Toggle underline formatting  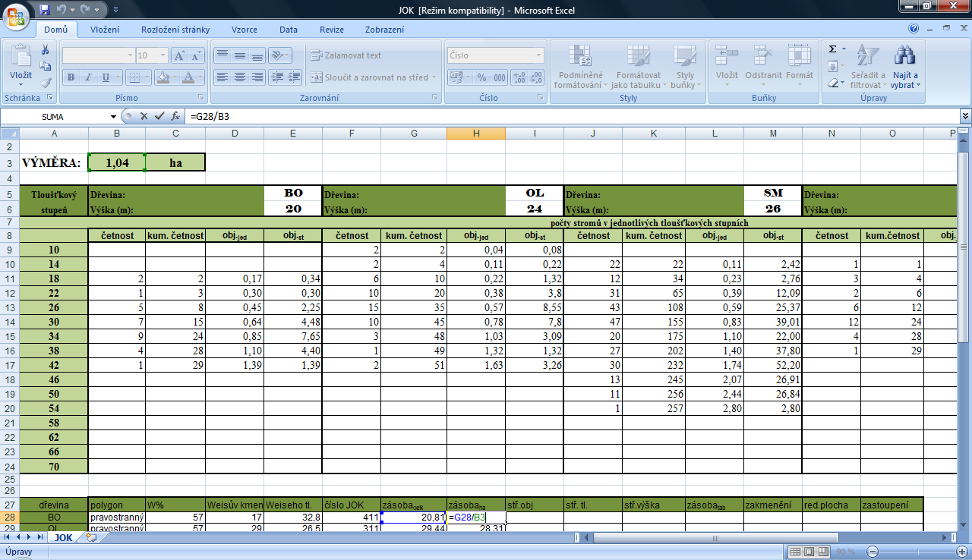(x=105, y=77)
